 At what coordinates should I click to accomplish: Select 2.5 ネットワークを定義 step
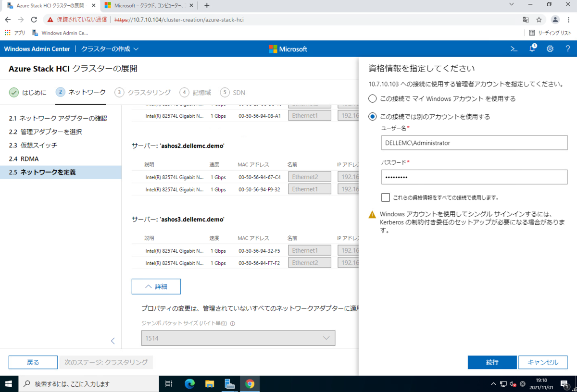click(61, 172)
